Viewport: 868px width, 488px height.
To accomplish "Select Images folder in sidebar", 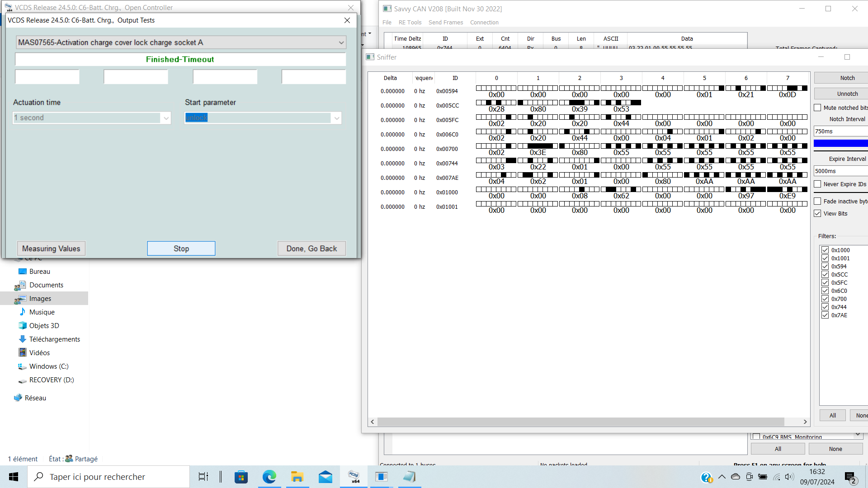I will tap(40, 299).
